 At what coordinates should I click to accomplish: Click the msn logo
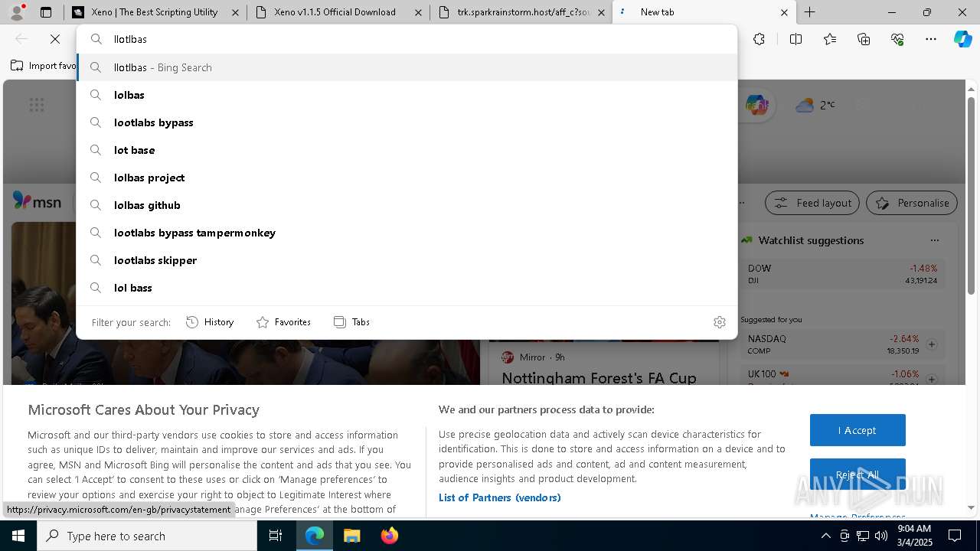(x=37, y=201)
